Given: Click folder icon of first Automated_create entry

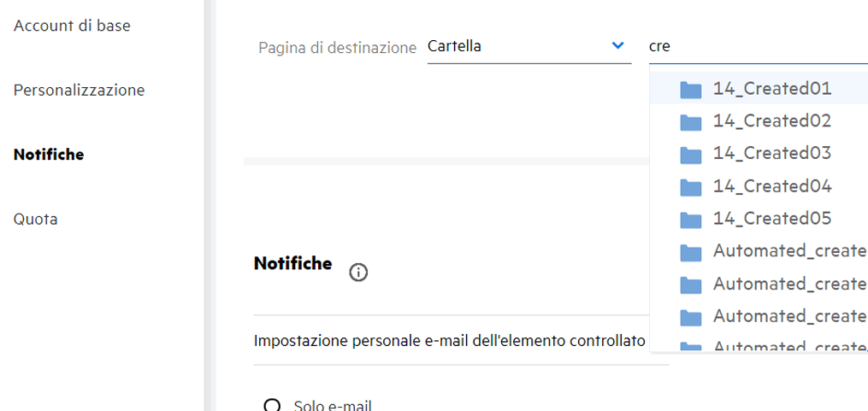Looking at the screenshot, I should pyautogui.click(x=691, y=252).
